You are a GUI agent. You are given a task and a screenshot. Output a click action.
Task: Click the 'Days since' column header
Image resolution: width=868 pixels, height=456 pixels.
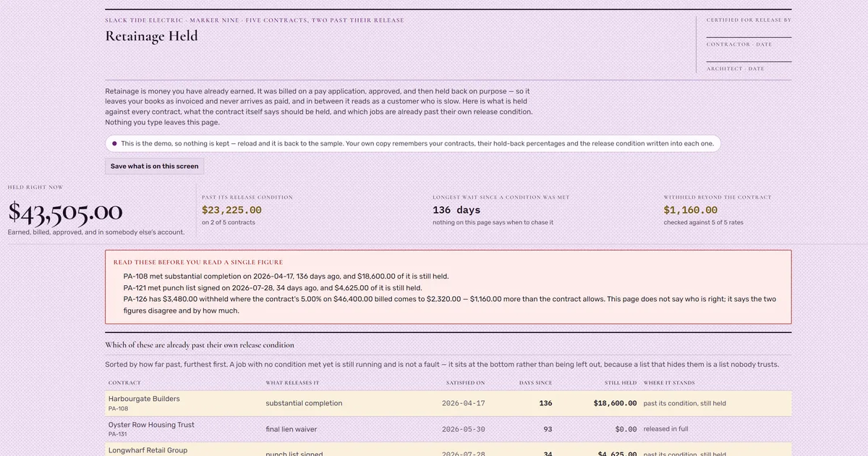[535, 383]
